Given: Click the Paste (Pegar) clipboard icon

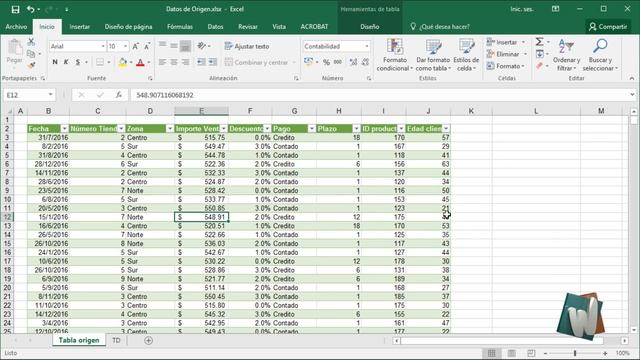Looking at the screenshot, I should (15, 47).
